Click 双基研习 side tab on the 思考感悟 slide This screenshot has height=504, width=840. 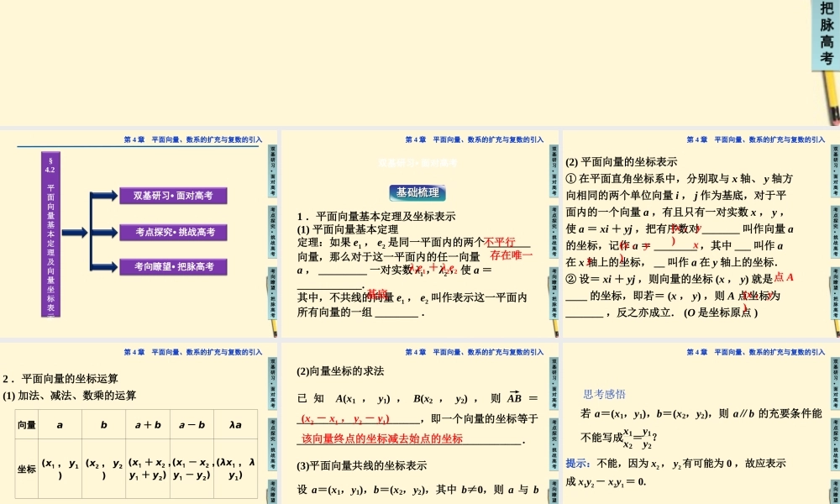(x=835, y=384)
